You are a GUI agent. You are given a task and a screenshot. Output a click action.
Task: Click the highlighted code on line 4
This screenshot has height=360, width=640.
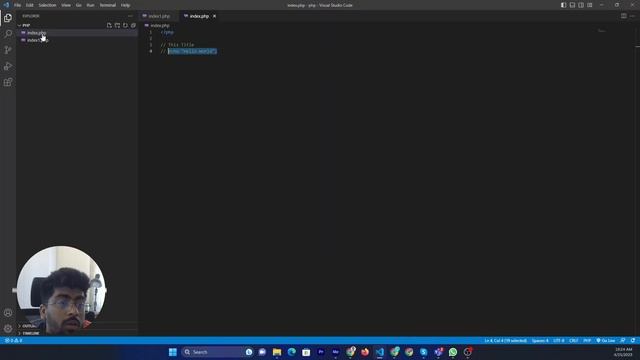[x=192, y=51]
